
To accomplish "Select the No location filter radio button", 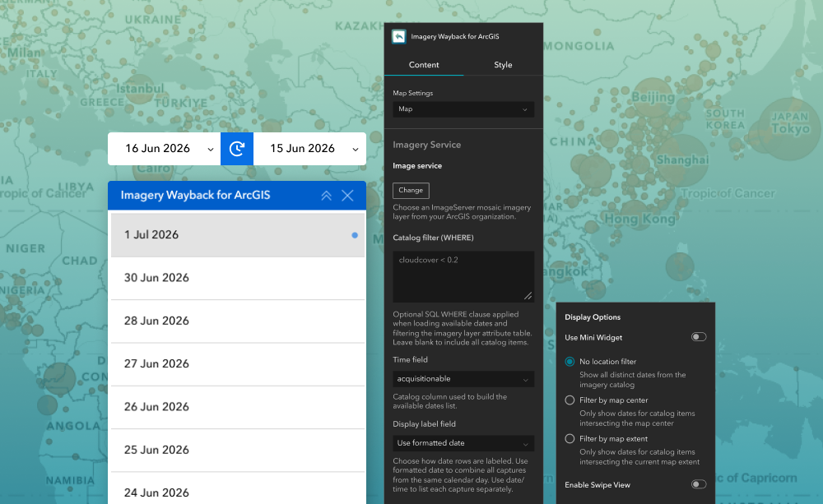I will tap(570, 362).
